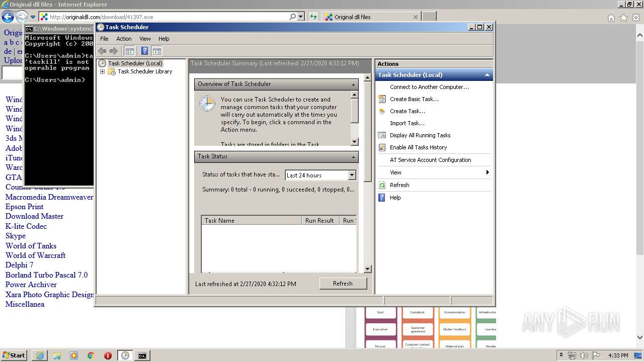
Task: Select Task Scheduler (Local) tree node
Action: coord(135,63)
